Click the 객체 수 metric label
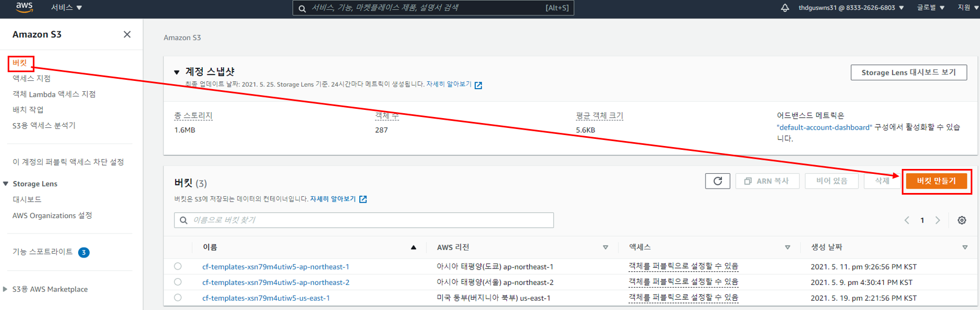Screen dimensions: 980x310 387,116
